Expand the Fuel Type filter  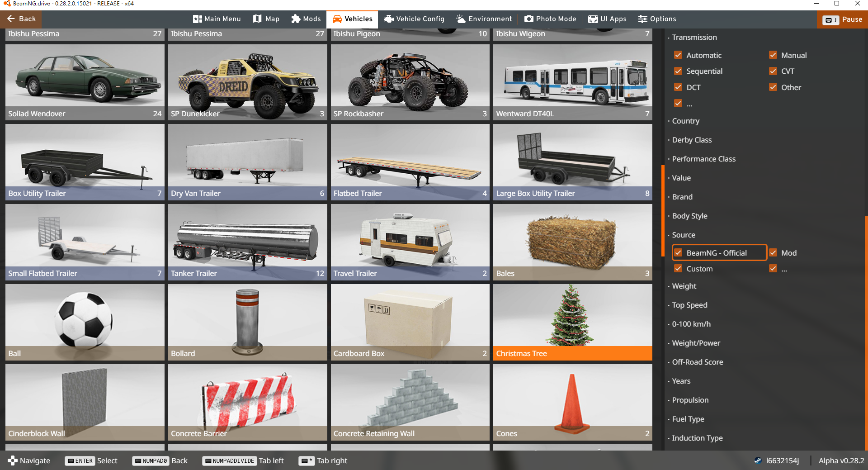(x=688, y=419)
